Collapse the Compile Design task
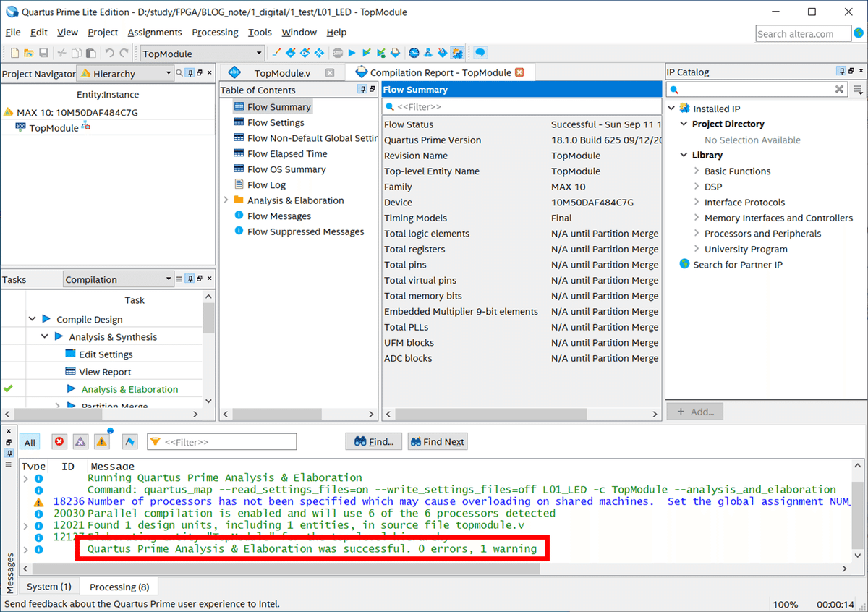868x612 pixels. click(x=33, y=319)
